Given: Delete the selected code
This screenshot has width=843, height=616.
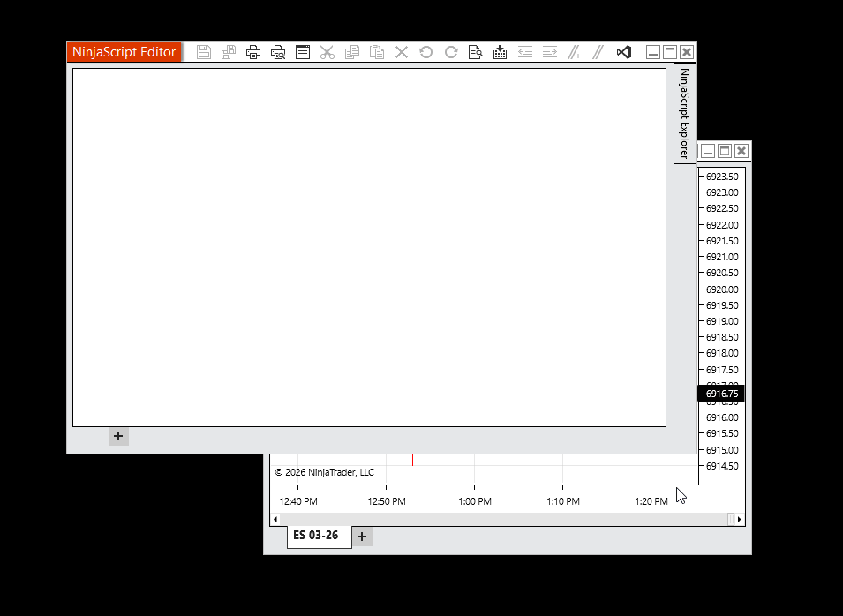Looking at the screenshot, I should click(401, 51).
